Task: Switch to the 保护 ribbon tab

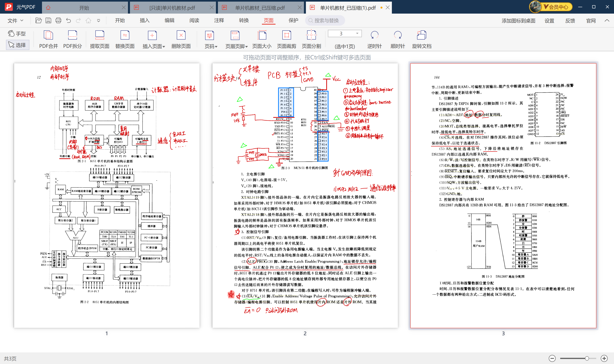Action: coord(293,20)
